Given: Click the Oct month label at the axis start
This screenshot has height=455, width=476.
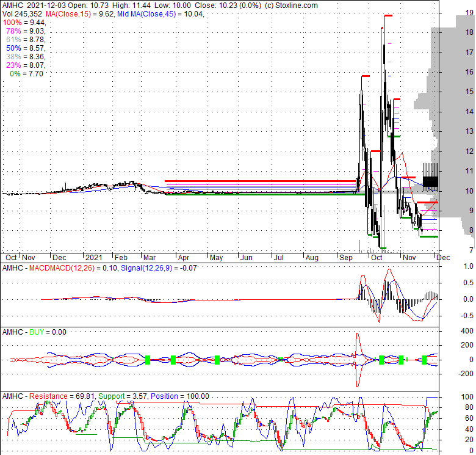Looking at the screenshot, I should coord(11,258).
